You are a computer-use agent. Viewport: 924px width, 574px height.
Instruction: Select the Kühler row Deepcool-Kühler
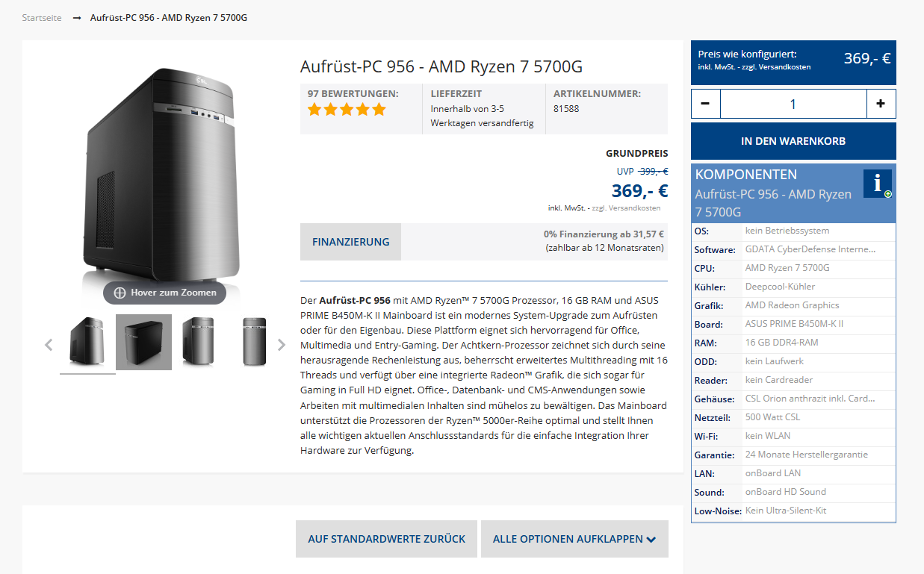793,287
